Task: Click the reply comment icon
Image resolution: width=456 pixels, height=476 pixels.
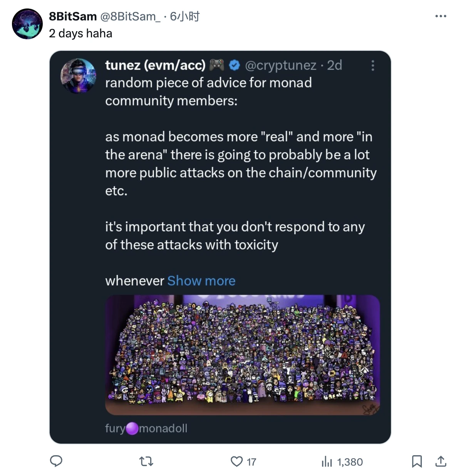Action: pyautogui.click(x=56, y=461)
